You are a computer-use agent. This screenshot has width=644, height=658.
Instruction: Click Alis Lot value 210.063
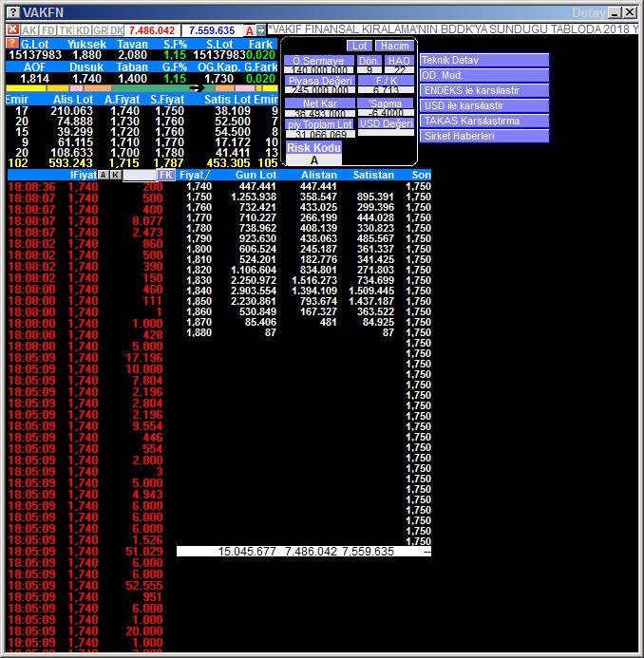coord(71,111)
